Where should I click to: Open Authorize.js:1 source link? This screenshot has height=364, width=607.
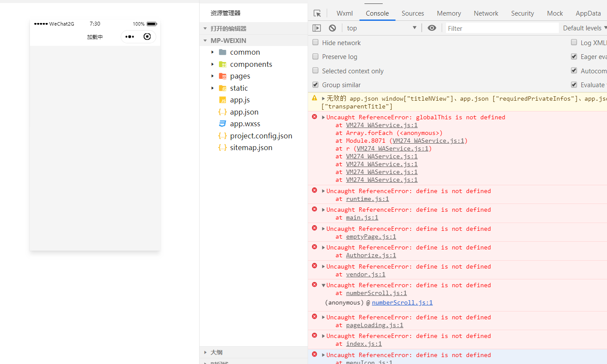coord(371,255)
